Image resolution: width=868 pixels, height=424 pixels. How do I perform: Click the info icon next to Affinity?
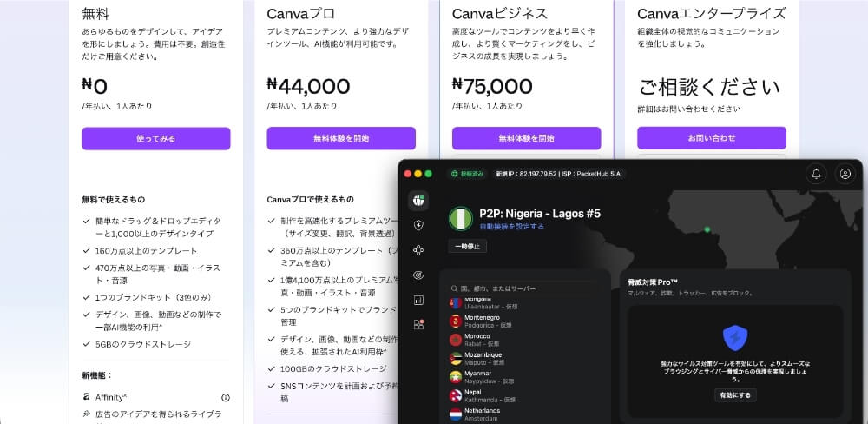[x=226, y=397]
